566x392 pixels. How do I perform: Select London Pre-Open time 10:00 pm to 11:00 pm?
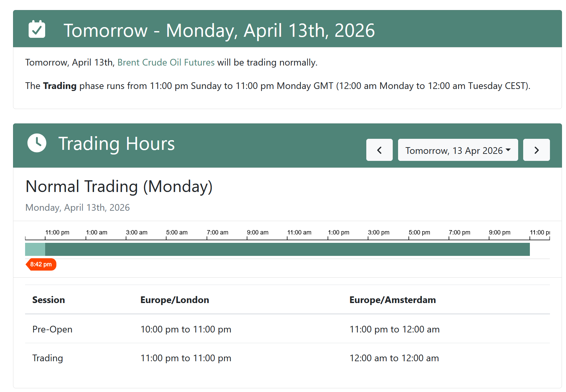pos(186,329)
